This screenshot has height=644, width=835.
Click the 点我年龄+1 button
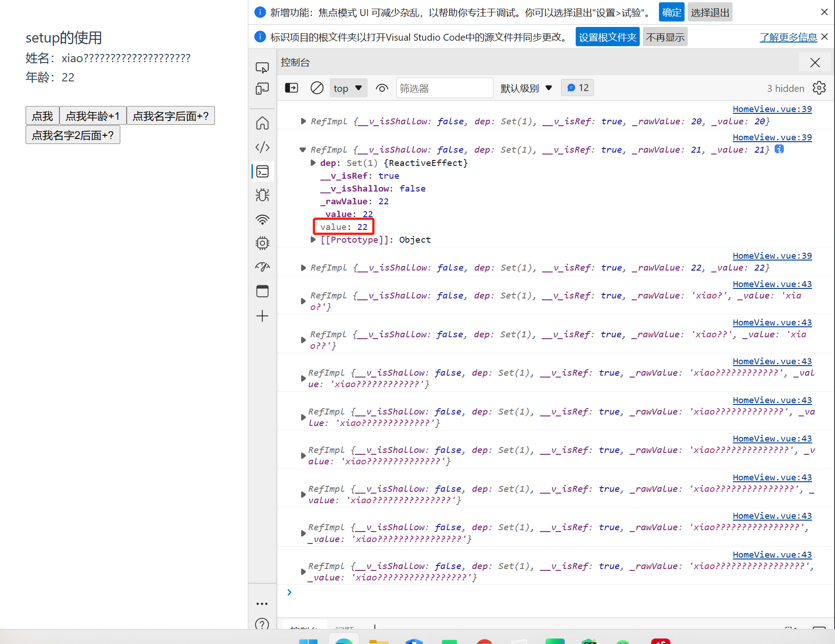[93, 116]
